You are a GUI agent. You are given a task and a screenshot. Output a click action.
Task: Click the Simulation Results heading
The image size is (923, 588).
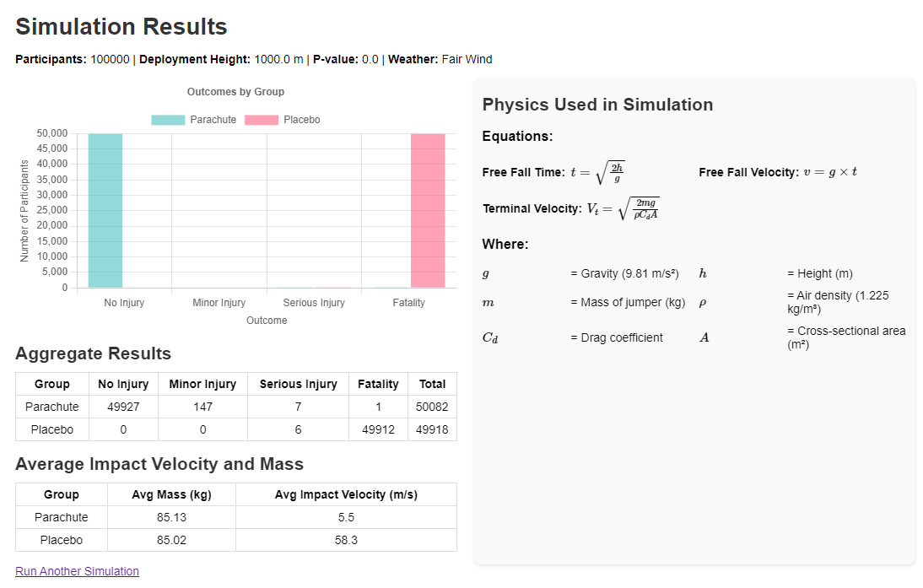coord(121,27)
